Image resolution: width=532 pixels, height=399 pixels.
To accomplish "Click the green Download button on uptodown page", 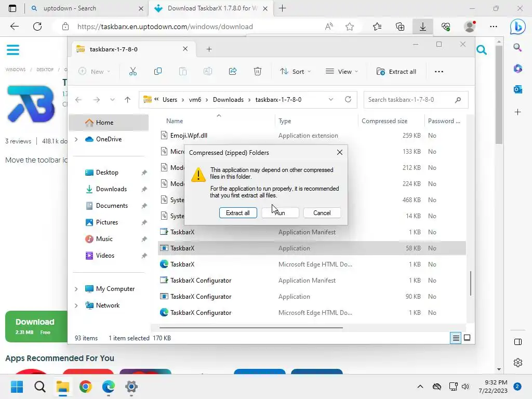I will (x=36, y=326).
